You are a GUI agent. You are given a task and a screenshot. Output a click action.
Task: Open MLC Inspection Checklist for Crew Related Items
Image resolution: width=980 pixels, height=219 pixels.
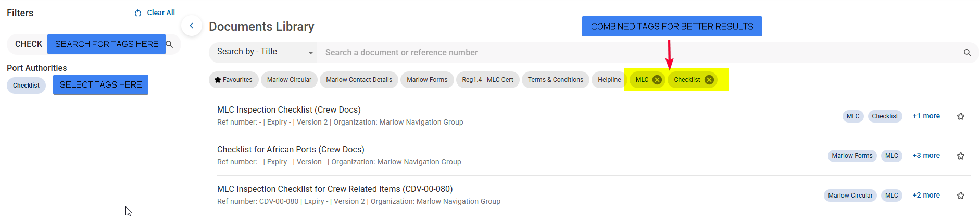[x=335, y=189]
